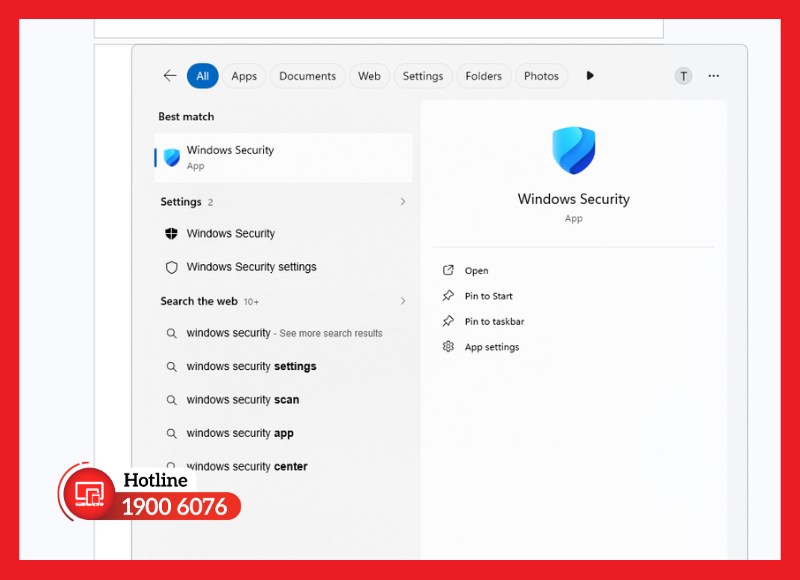Open App settings
800x580 pixels.
tap(492, 347)
